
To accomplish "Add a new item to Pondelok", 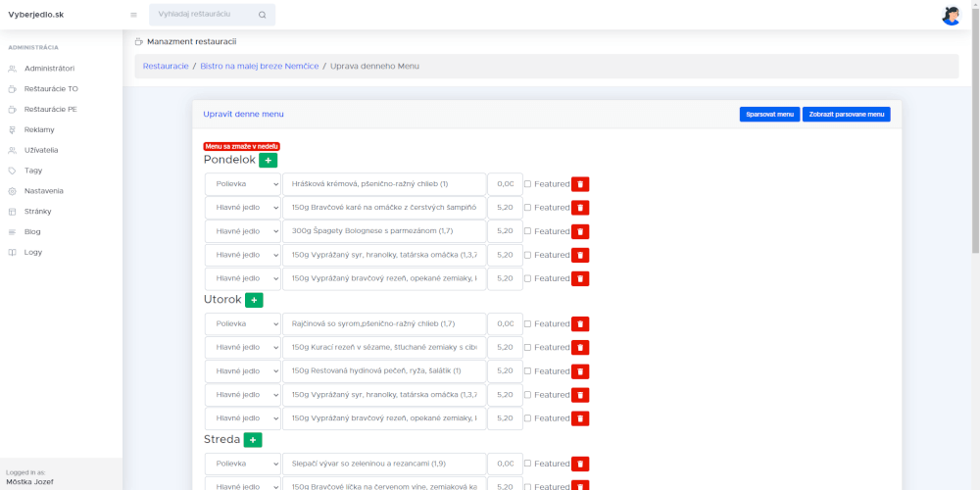I will pyautogui.click(x=269, y=160).
